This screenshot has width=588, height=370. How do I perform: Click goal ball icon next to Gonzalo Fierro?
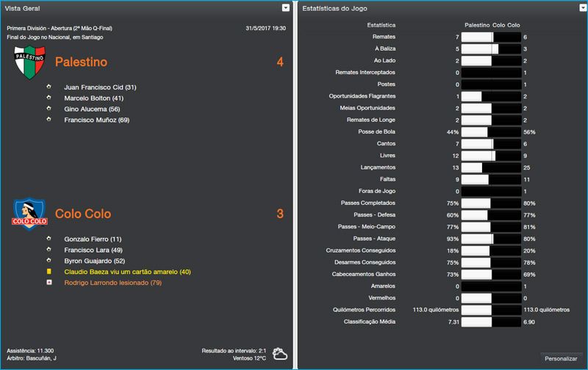tap(49, 239)
